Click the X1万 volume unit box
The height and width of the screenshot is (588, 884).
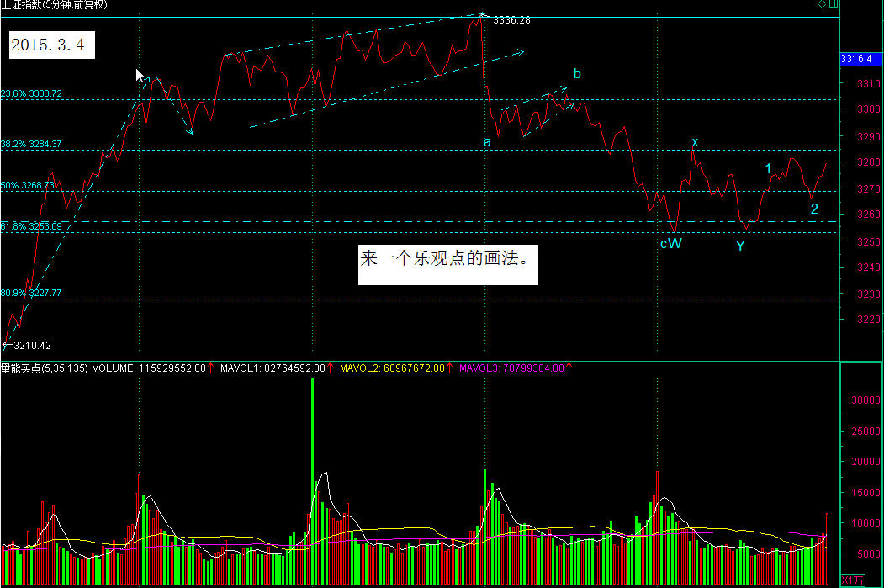(x=851, y=580)
